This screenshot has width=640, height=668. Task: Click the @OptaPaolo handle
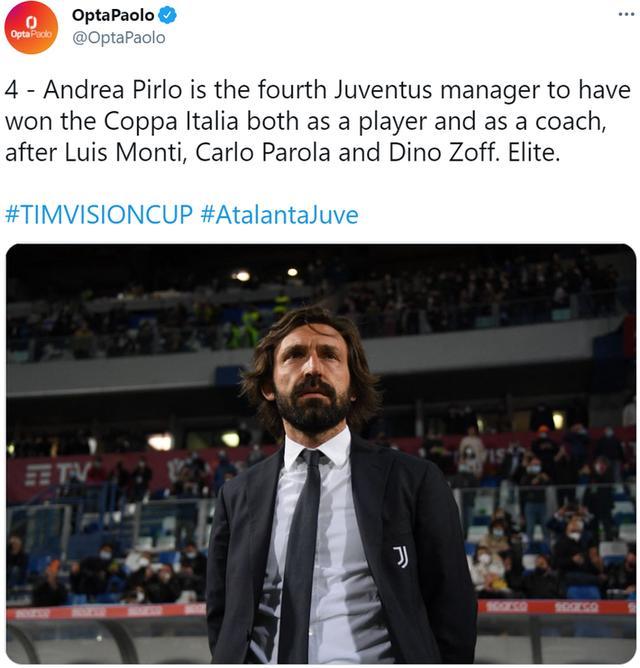[119, 38]
